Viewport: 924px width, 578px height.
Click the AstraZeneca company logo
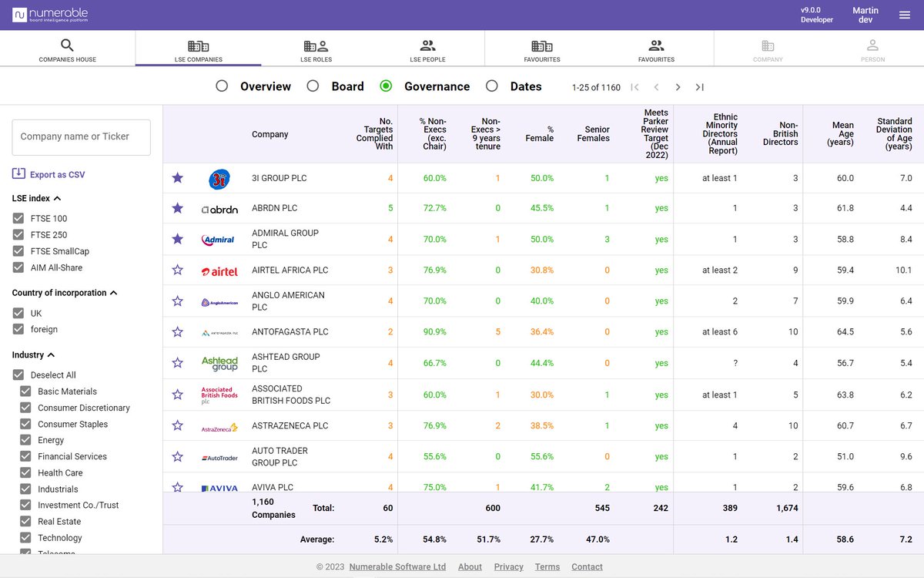(219, 427)
